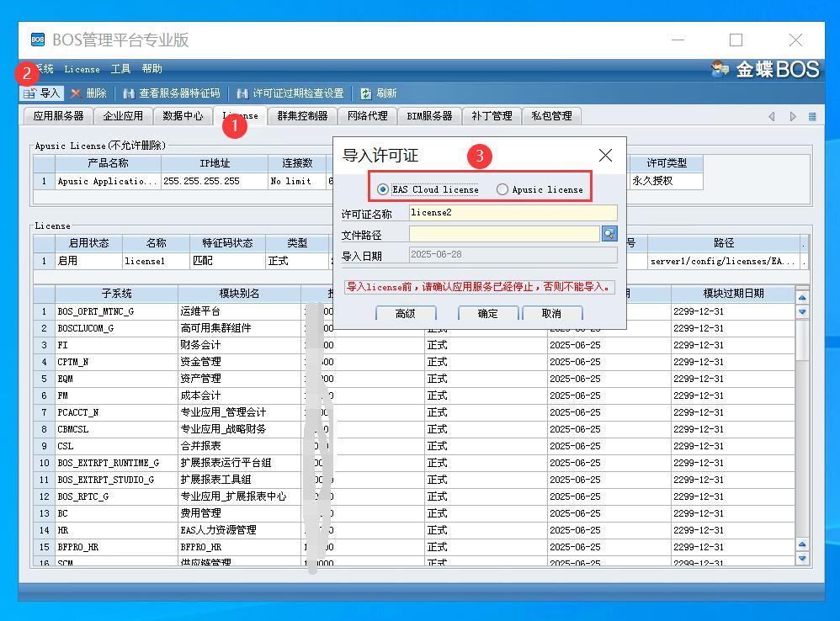Click the 许可类型 column header
The width and height of the screenshot is (840, 621).
667,162
